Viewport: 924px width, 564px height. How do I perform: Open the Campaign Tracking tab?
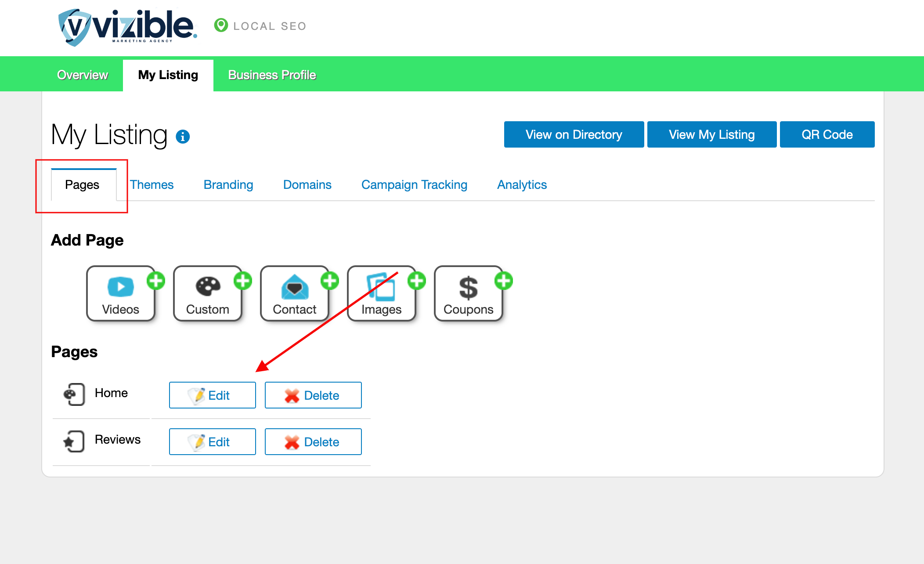414,184
